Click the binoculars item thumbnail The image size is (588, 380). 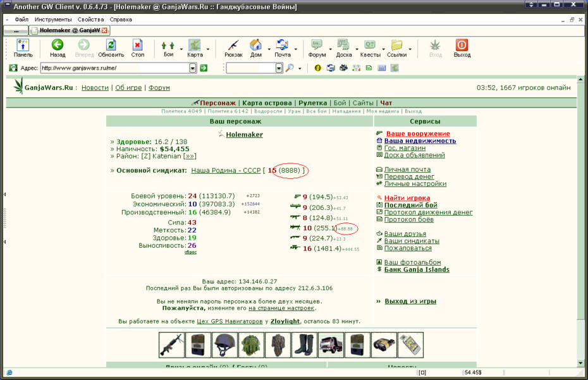384,345
